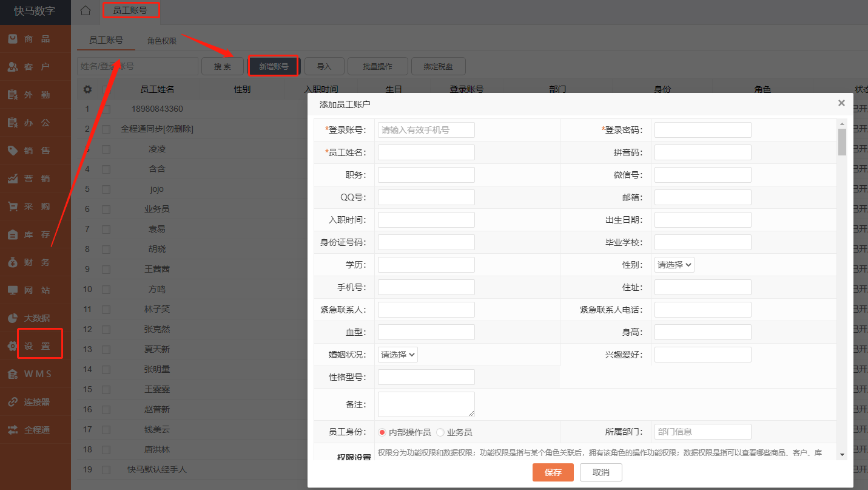Focus the 所属部门 input field
Screen dimensions: 868x490
703,432
